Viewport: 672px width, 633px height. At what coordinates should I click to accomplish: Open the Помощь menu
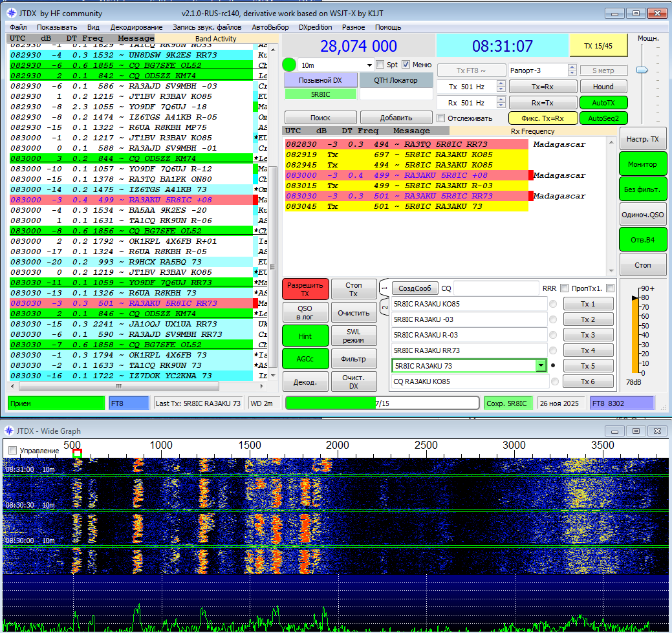[x=388, y=27]
